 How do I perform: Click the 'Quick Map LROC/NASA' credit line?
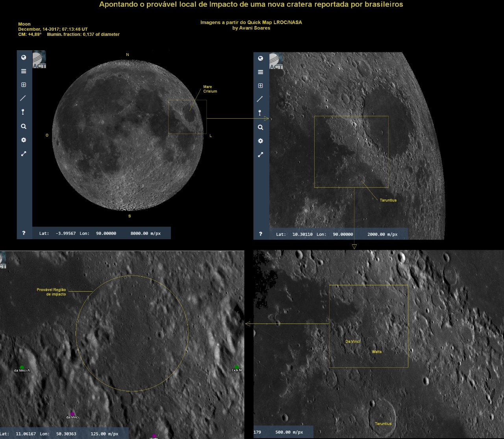coord(251,22)
